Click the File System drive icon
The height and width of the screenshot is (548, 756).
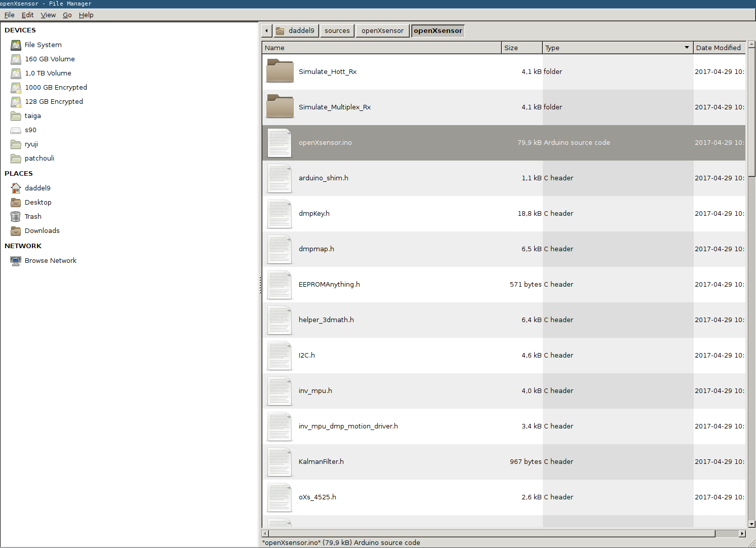pos(16,45)
